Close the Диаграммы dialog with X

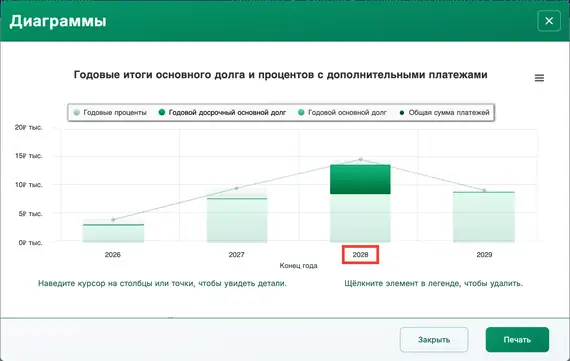coord(549,21)
